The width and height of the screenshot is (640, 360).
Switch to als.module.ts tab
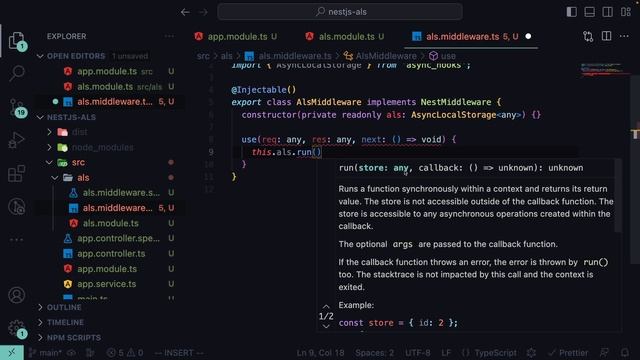(345, 36)
